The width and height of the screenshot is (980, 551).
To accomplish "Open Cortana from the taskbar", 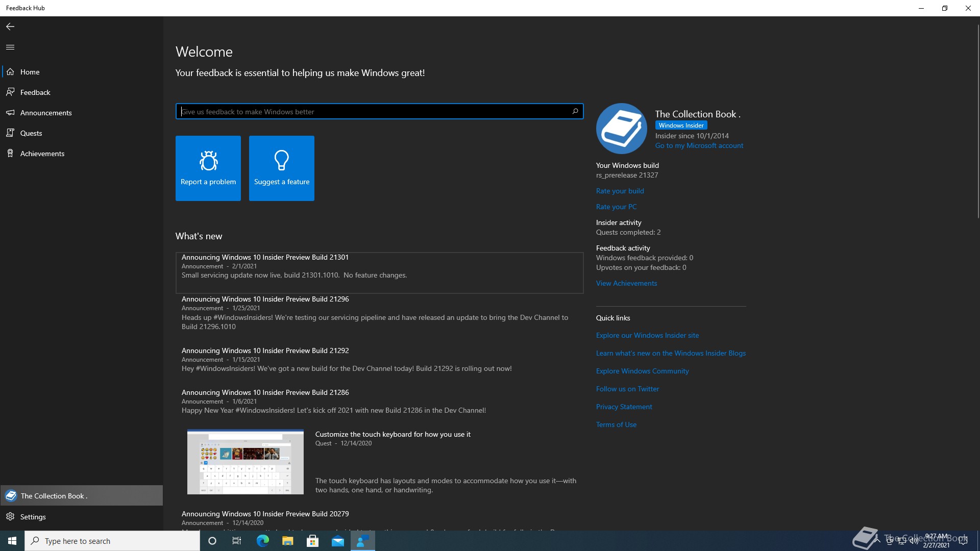I will (x=212, y=541).
